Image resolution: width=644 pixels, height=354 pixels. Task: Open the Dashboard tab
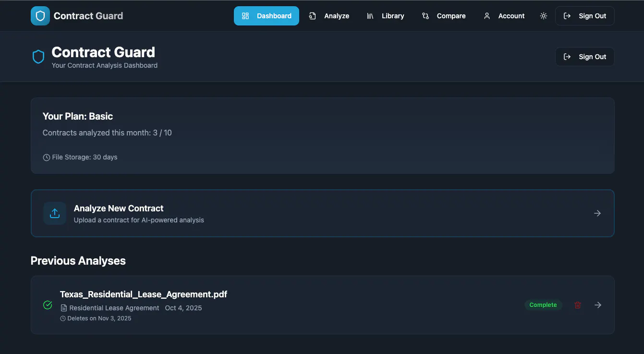(267, 16)
